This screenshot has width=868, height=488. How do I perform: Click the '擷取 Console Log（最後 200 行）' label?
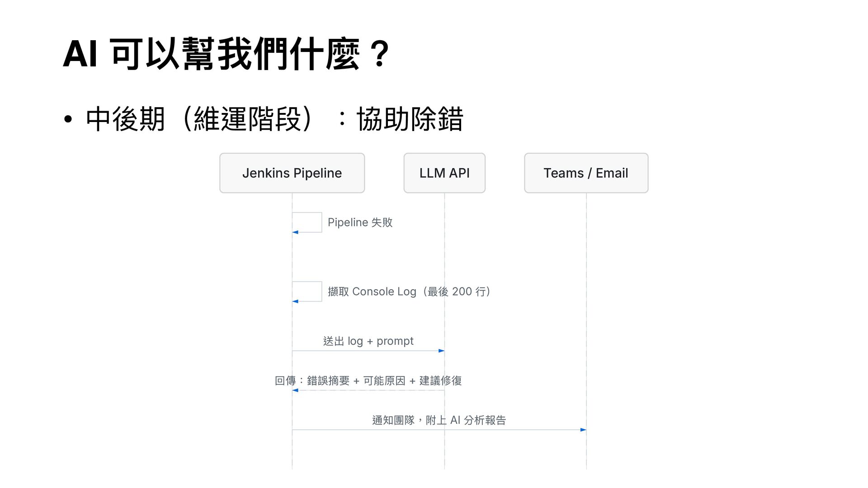409,291
